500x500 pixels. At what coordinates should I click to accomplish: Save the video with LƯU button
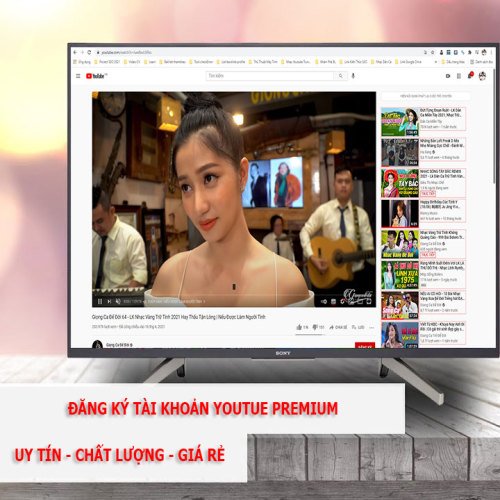coord(358,327)
